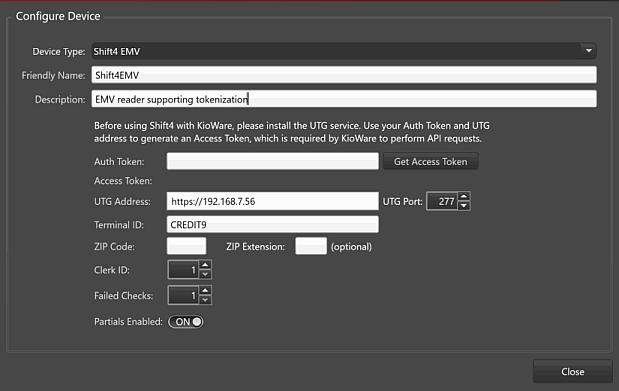The height and width of the screenshot is (391, 619).
Task: Click the (optional) text beside ZIP Extension
Action: pos(351,247)
